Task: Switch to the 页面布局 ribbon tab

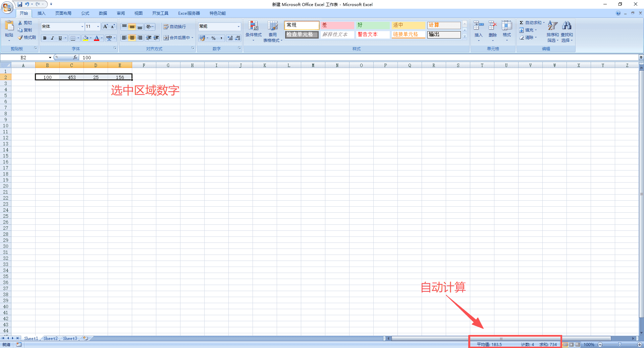Action: (63, 13)
